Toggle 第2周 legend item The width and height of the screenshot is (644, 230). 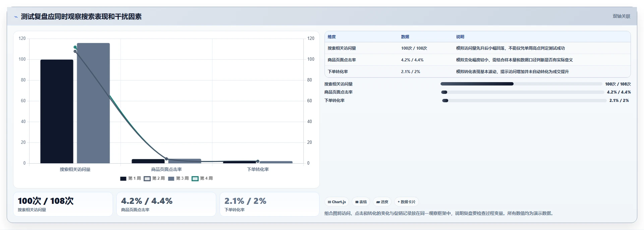154,178
